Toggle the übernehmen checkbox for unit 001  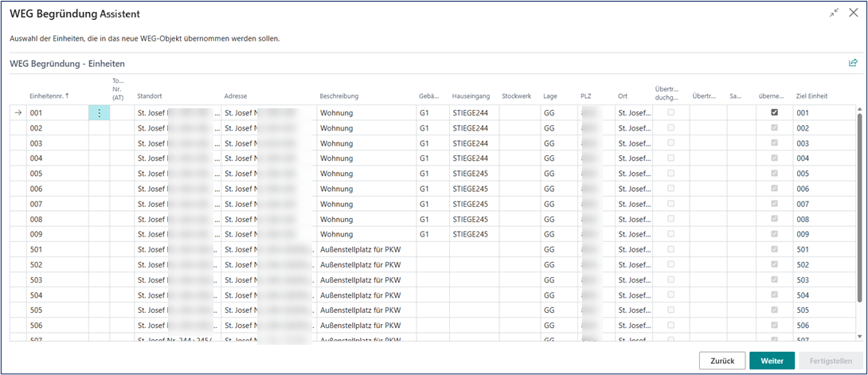click(x=774, y=113)
